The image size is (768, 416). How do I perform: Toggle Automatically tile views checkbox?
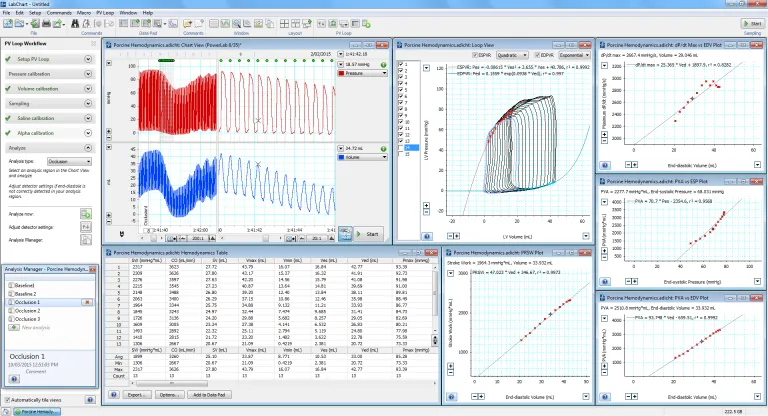click(x=6, y=400)
